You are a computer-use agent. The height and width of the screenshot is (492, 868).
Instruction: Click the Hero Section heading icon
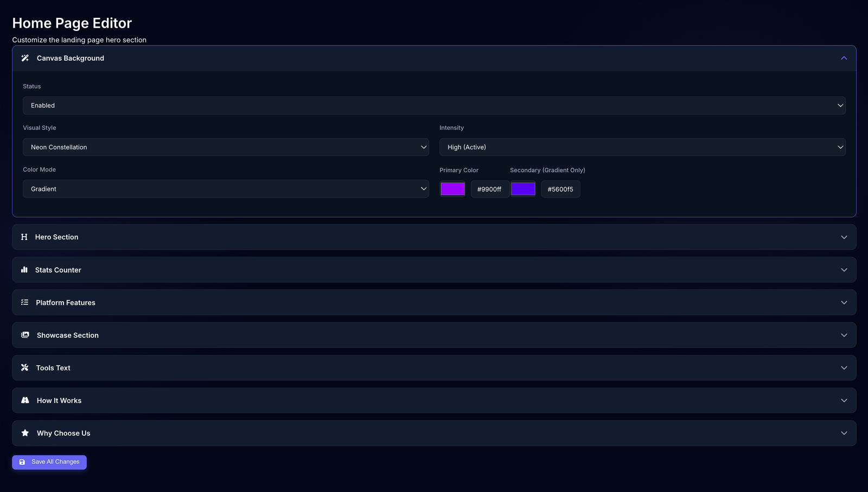24,237
